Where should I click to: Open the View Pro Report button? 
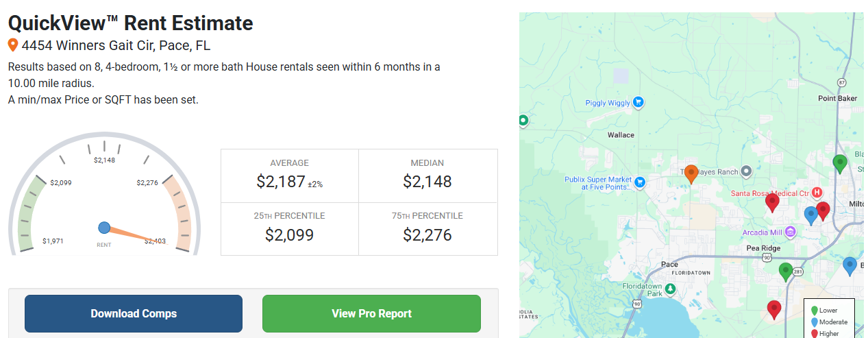point(371,313)
